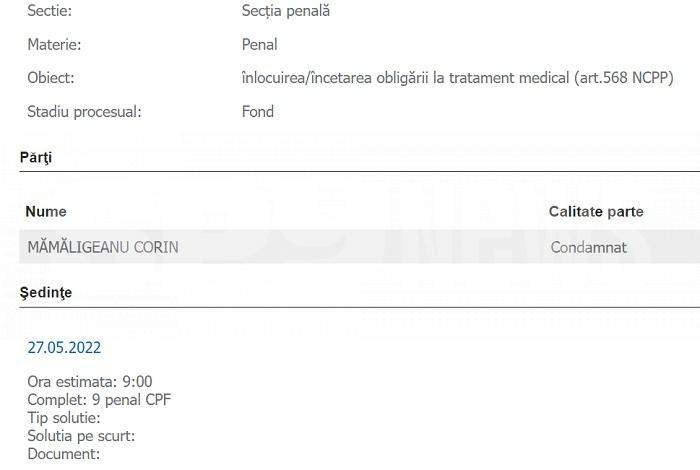Click the Părţi section heading
Image resolution: width=700 pixels, height=470 pixels.
coord(36,158)
